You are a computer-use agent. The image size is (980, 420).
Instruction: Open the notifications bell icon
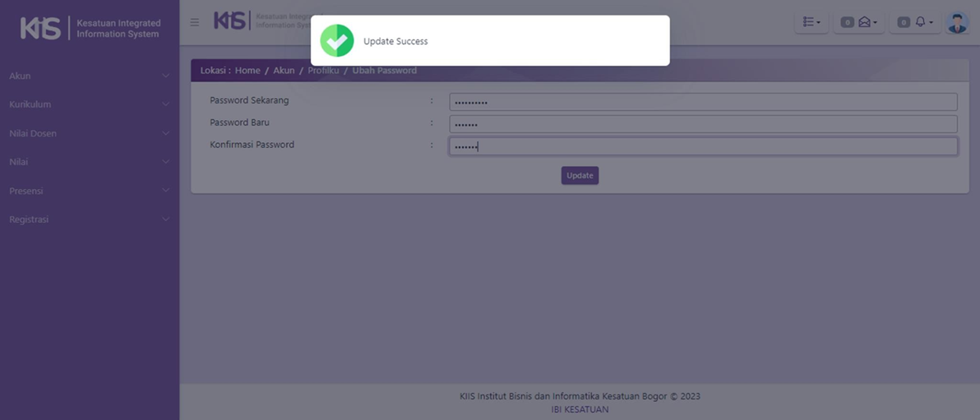(921, 22)
